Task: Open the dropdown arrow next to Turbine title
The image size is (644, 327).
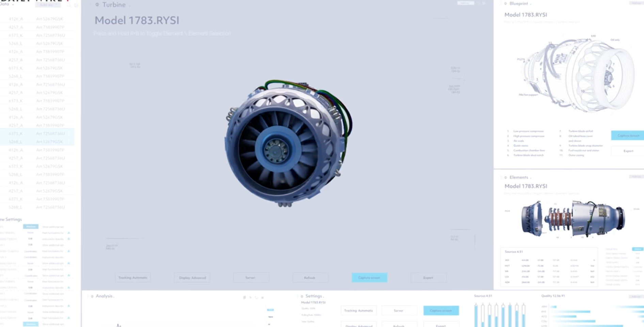Action: point(130,6)
